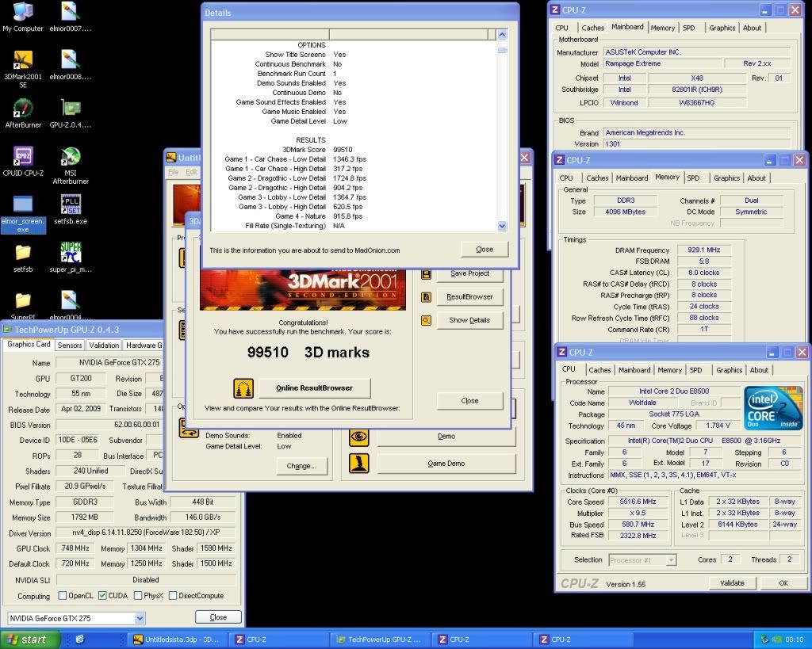Launch the CPUID CPU-Z desktop icon

click(23, 157)
